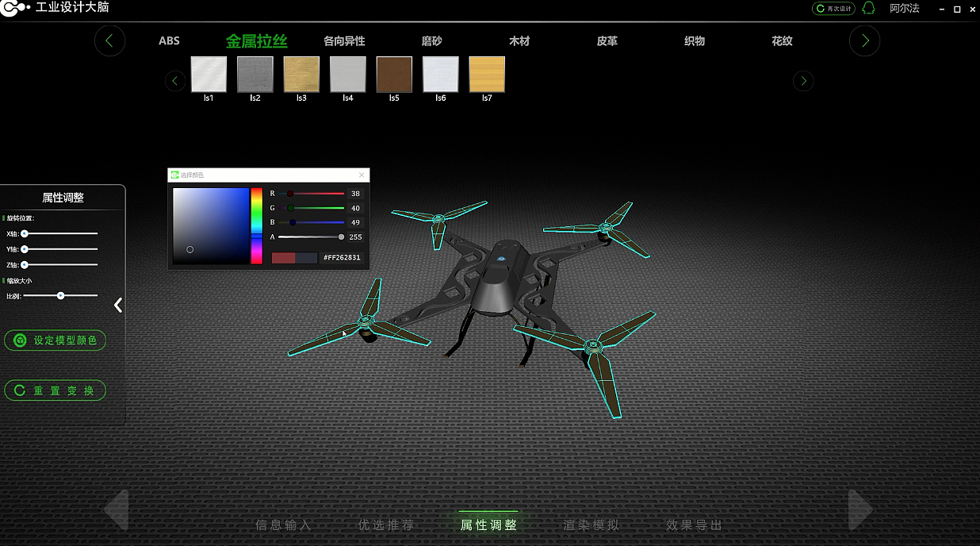Go to next step with bottom right arrow
Viewport: 980px width, 546px height.
860,509
